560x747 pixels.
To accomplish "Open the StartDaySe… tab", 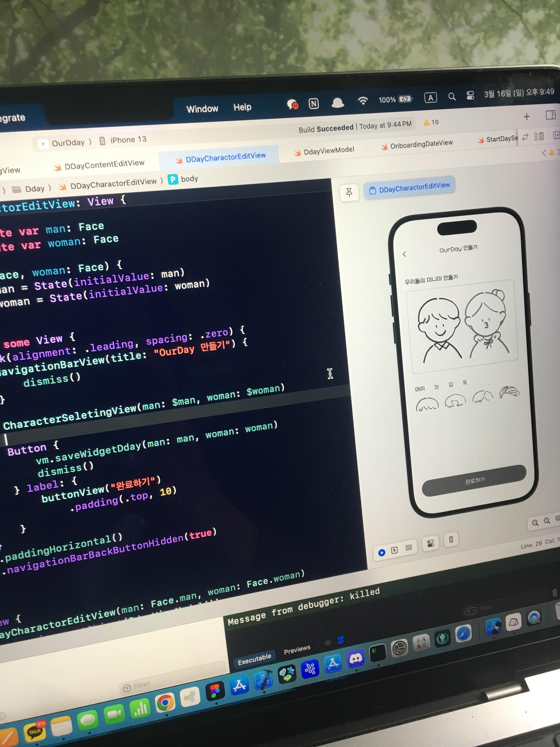I will (x=498, y=139).
